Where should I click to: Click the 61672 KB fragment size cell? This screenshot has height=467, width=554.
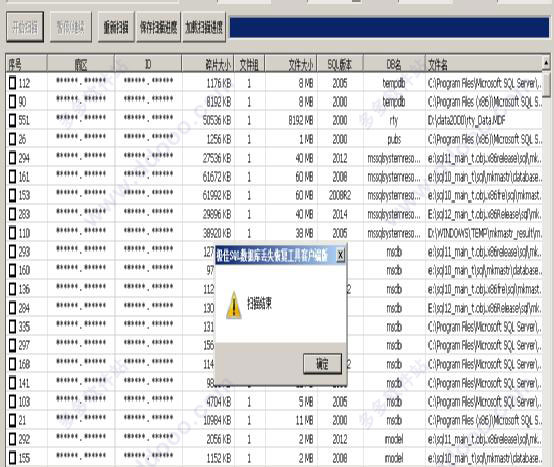tap(208, 176)
